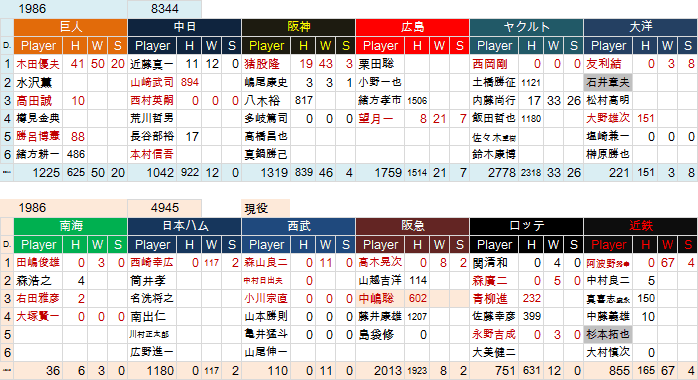Click player 栗田聡 cell

pos(380,64)
